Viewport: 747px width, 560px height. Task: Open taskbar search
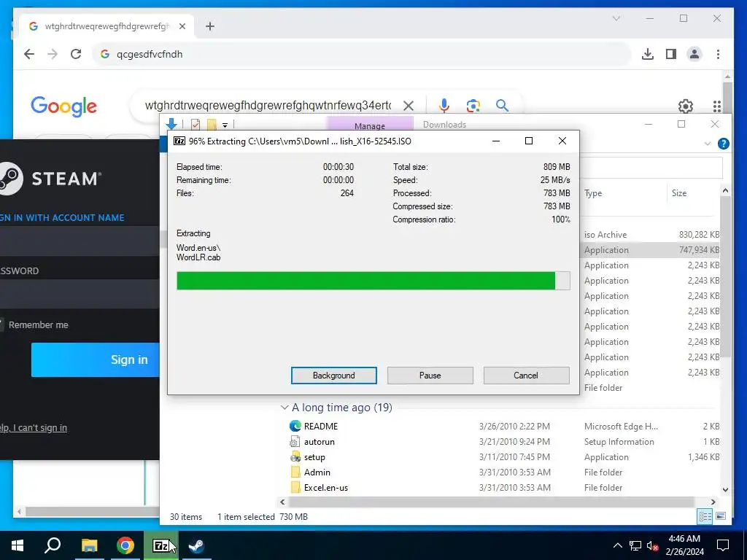tap(53, 545)
